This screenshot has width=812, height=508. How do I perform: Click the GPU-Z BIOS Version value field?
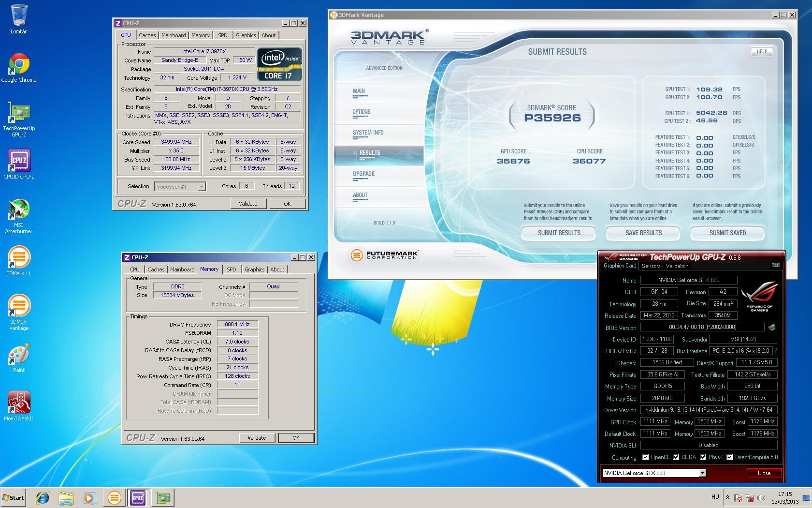(x=702, y=328)
